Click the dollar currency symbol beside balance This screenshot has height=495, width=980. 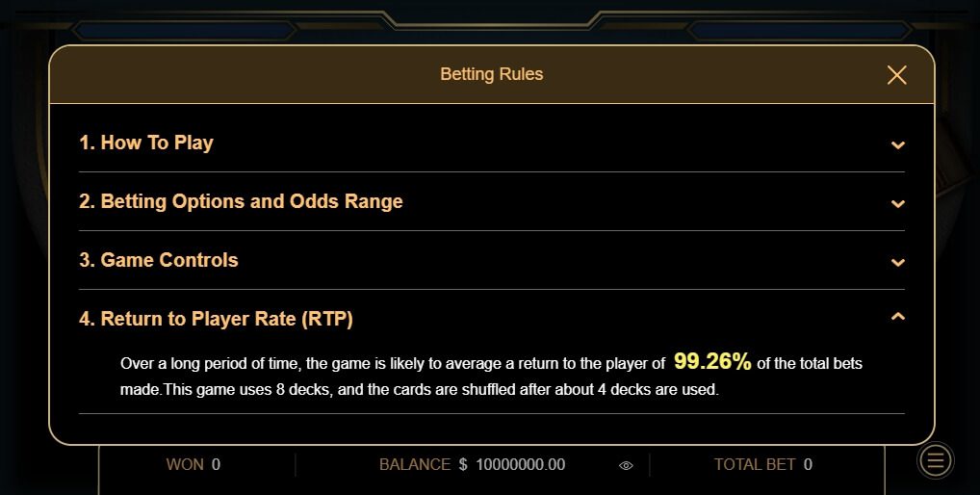coord(463,464)
